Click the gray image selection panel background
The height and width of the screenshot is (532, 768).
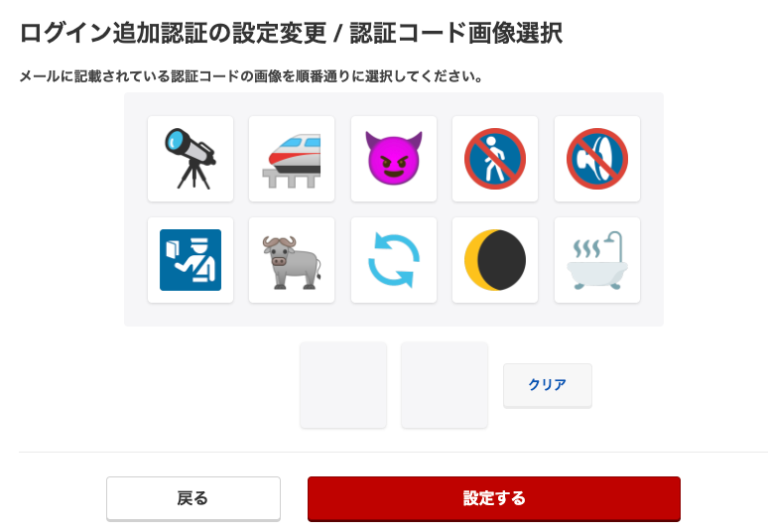[x=394, y=315]
